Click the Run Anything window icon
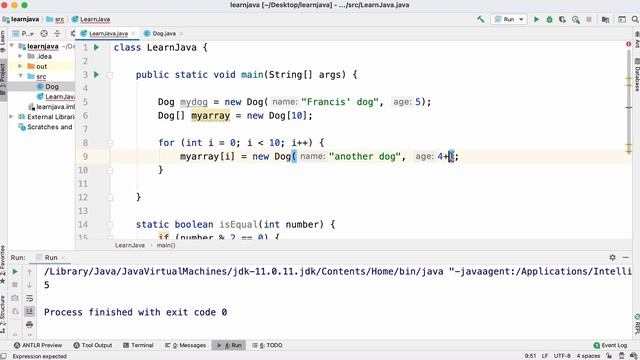The height and width of the screenshot is (360, 640). click(x=622, y=19)
